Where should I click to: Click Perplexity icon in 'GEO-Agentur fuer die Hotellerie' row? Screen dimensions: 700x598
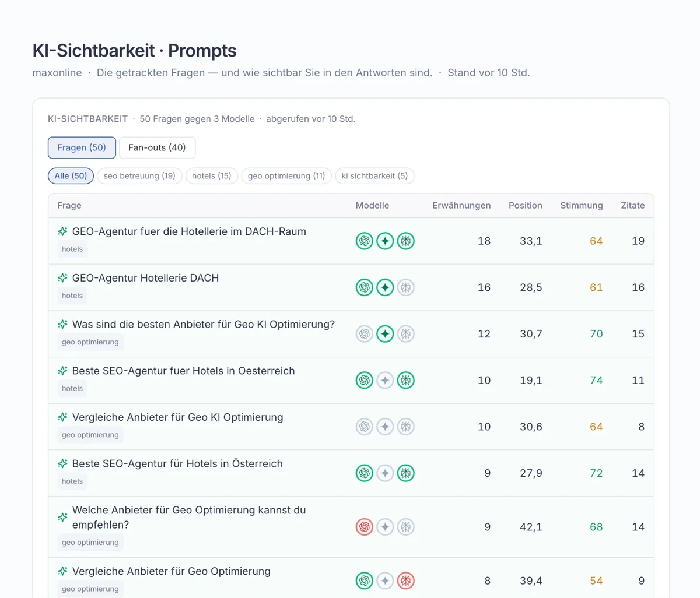click(406, 241)
